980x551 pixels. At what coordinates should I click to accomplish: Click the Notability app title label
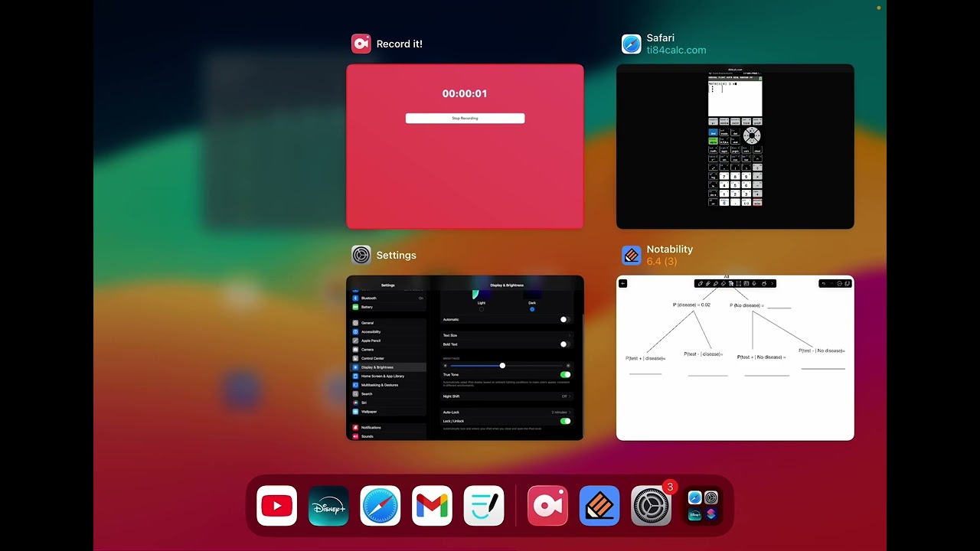tap(669, 249)
